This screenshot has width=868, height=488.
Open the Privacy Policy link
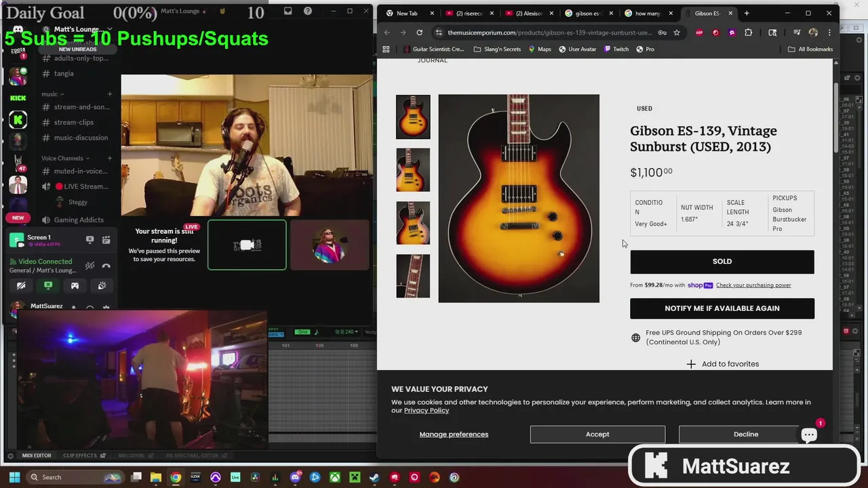tap(427, 411)
